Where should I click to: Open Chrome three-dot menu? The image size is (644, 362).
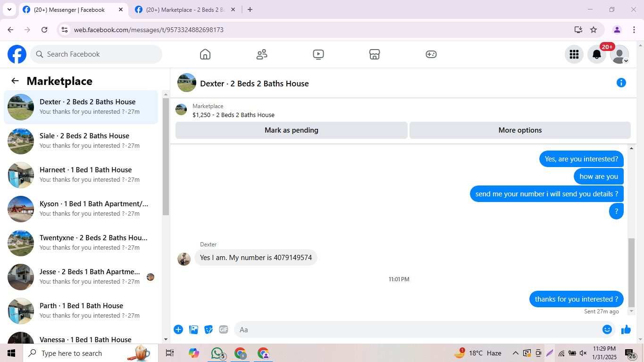(x=634, y=30)
